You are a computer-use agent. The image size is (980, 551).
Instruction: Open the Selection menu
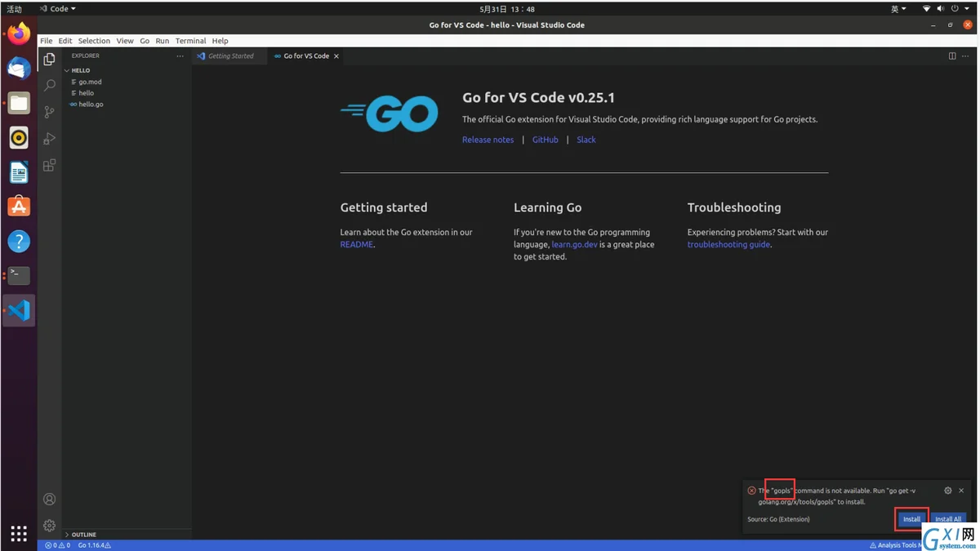[x=94, y=41]
